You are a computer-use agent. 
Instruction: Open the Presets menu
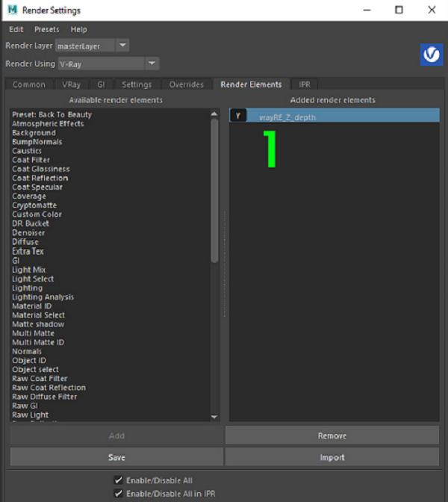tap(46, 29)
